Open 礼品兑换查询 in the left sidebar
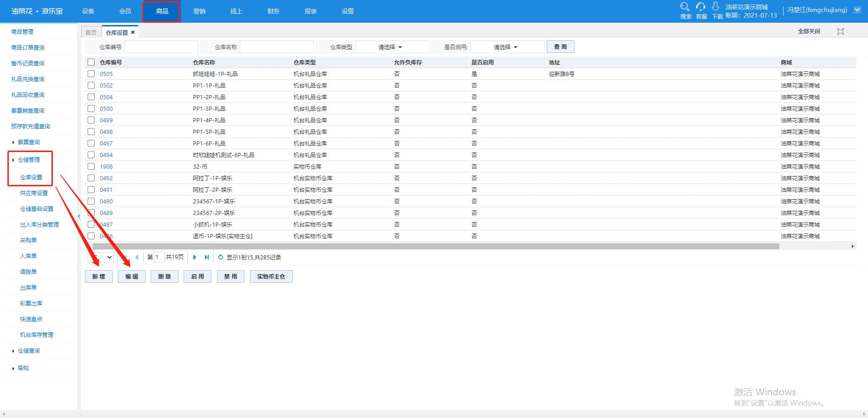The image size is (868, 418). (x=28, y=79)
